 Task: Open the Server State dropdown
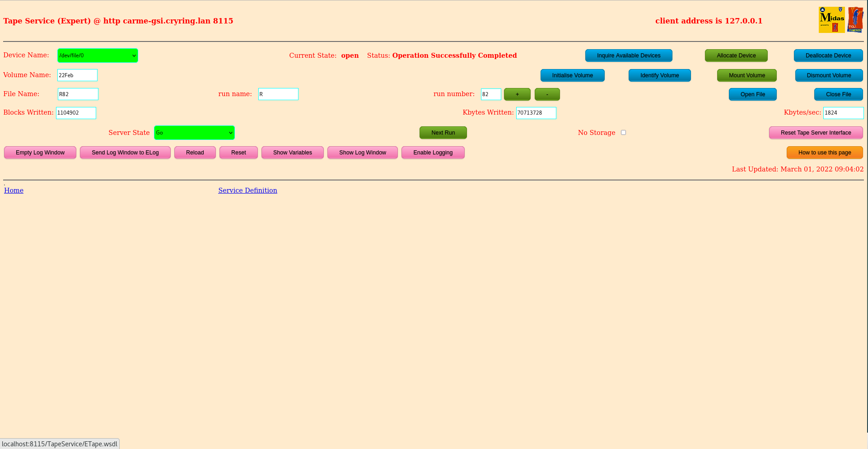tap(194, 132)
